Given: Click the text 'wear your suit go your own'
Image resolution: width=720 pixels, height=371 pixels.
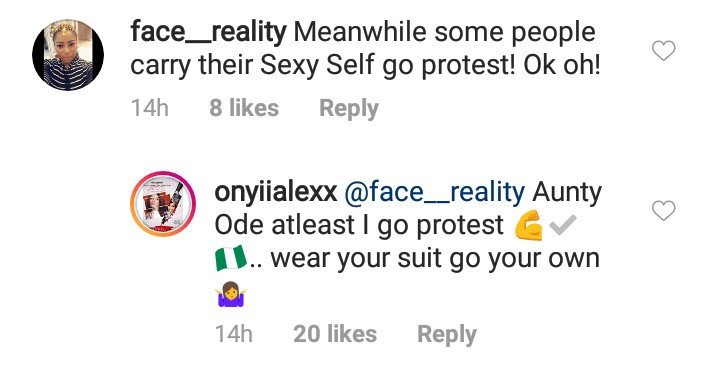Looking at the screenshot, I should (x=435, y=259).
